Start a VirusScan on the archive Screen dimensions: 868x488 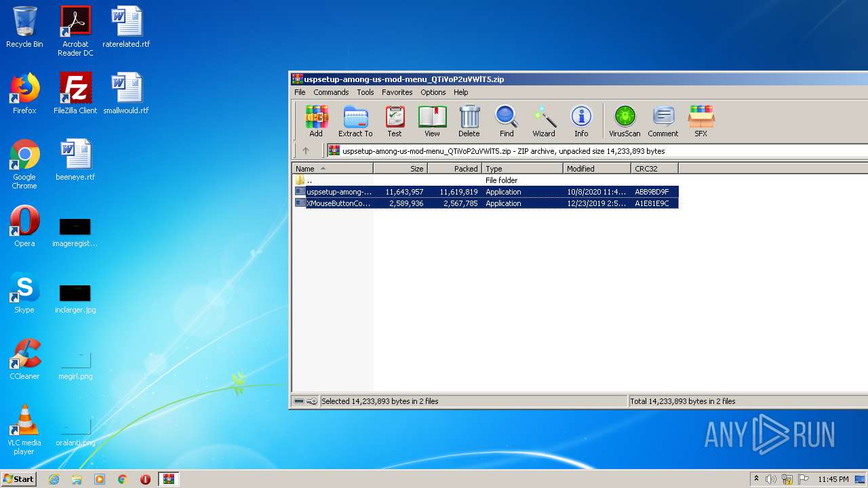[625, 121]
